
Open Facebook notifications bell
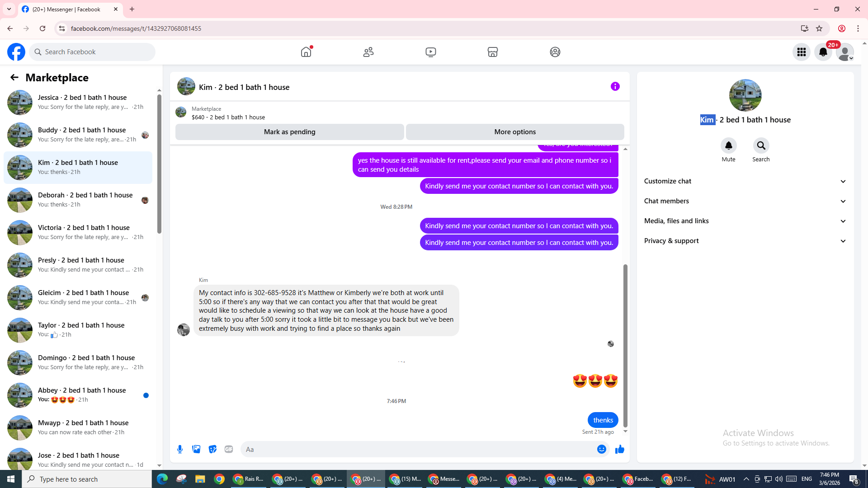coord(823,52)
